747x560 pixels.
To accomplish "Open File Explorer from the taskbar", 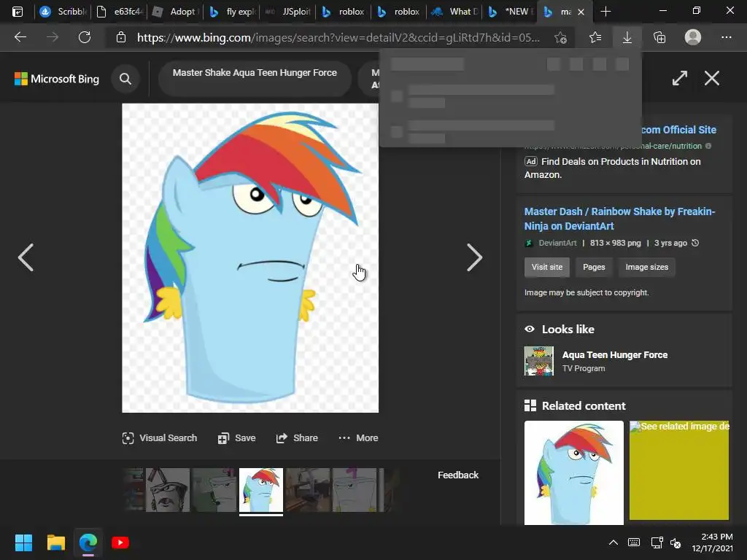I will tap(55, 542).
